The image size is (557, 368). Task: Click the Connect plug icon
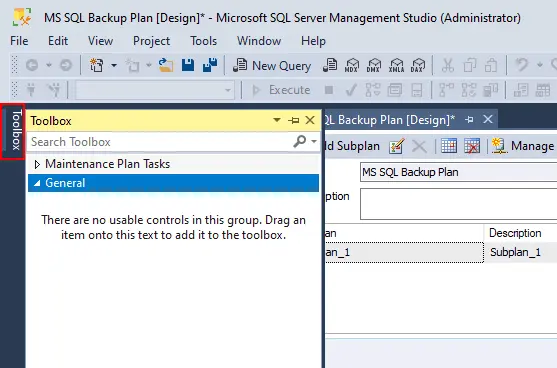tap(31, 90)
